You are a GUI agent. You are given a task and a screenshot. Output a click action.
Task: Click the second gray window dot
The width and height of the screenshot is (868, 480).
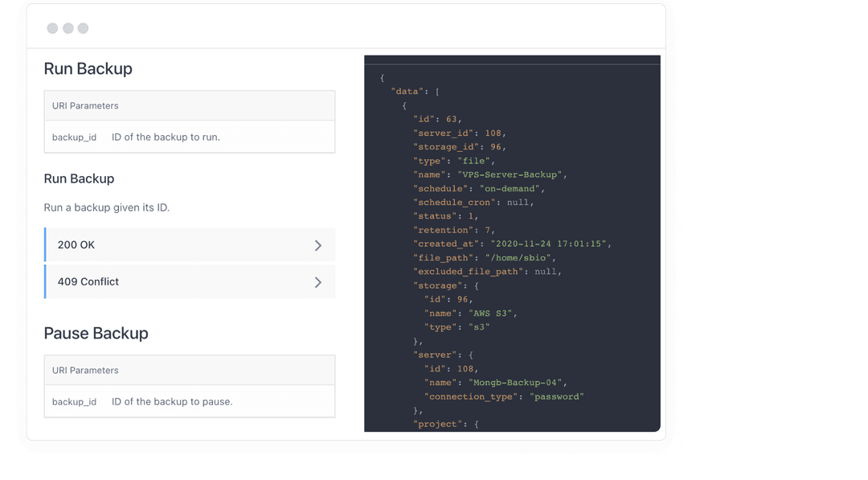[x=68, y=28]
